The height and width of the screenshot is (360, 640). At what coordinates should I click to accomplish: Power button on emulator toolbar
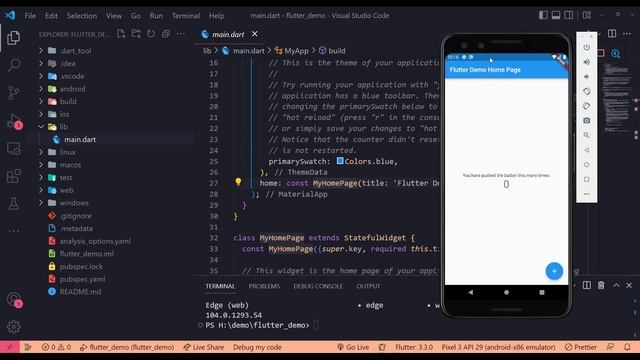coord(587,47)
